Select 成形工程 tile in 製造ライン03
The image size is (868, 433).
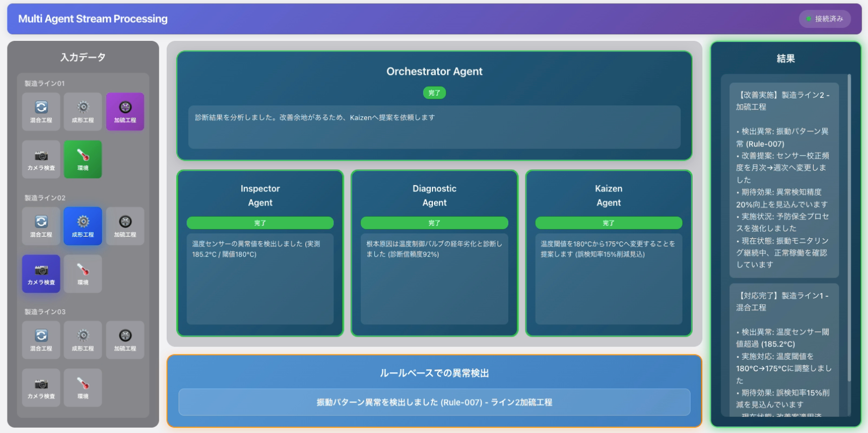[x=83, y=340]
